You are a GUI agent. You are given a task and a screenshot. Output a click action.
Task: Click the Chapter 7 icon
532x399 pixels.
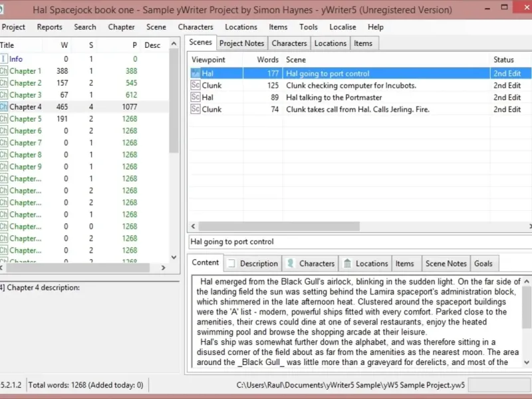point(3,143)
